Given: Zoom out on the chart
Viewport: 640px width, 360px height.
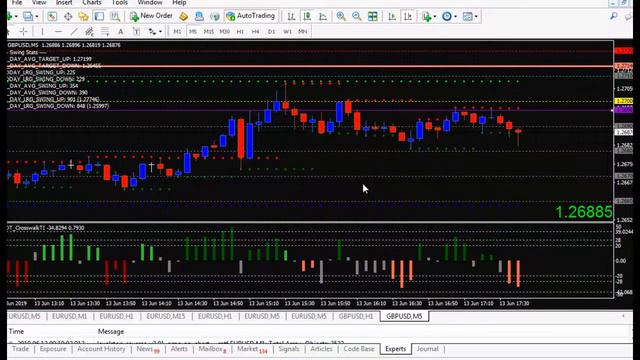Looking at the screenshot, I should pos(357,16).
